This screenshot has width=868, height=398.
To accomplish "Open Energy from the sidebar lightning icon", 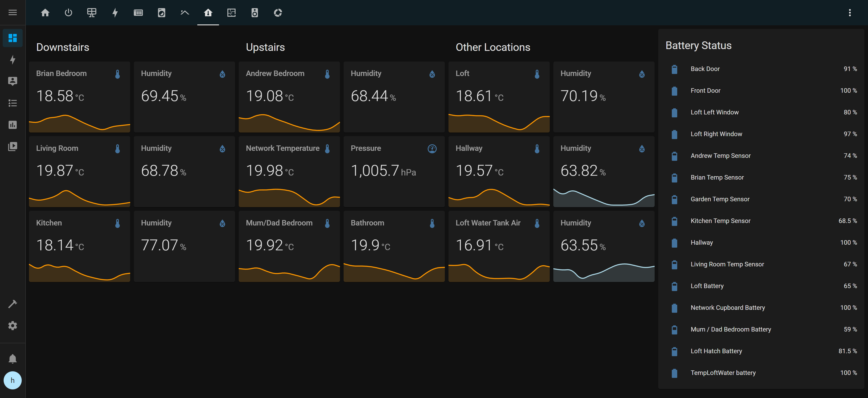I will [12, 60].
